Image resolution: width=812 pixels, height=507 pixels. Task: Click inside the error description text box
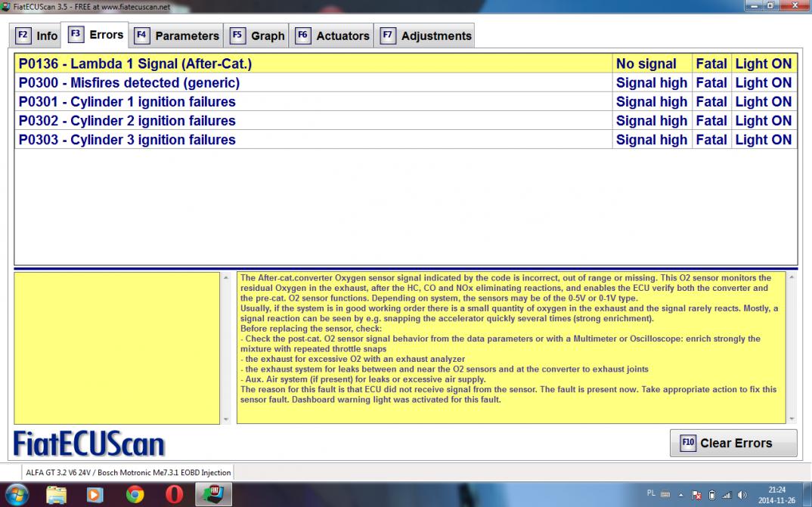coord(511,348)
